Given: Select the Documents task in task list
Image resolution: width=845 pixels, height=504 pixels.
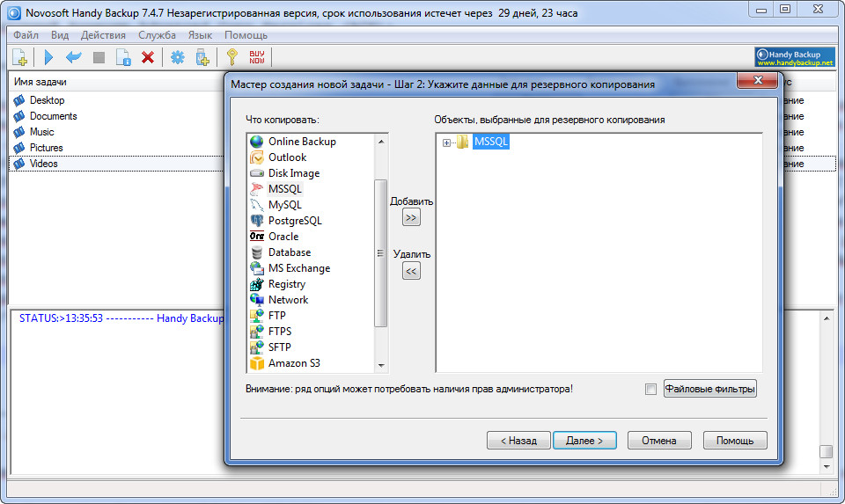Looking at the screenshot, I should [x=53, y=116].
